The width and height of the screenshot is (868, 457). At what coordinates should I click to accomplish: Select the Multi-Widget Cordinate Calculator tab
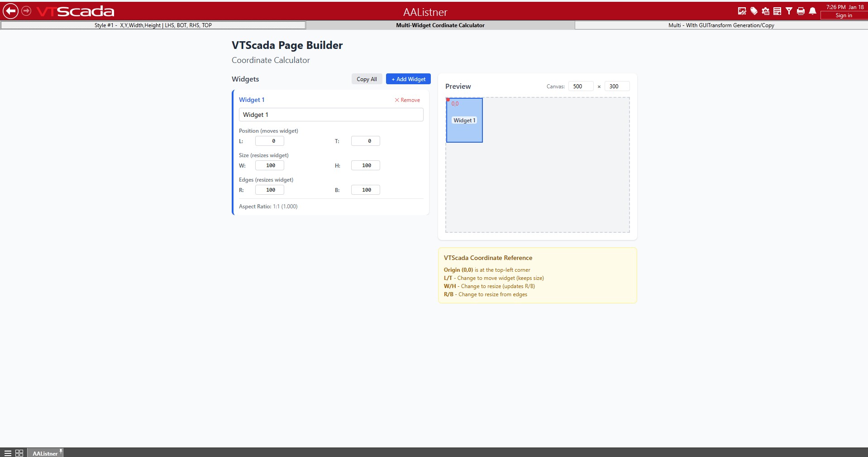point(440,25)
